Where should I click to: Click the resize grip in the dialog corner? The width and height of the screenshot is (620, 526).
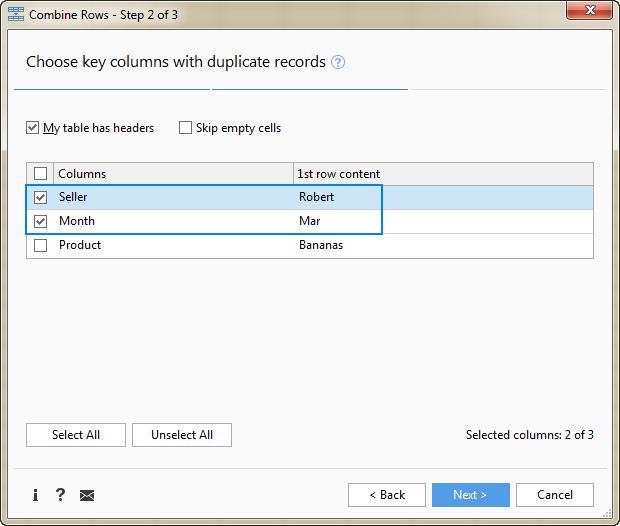pyautogui.click(x=607, y=513)
